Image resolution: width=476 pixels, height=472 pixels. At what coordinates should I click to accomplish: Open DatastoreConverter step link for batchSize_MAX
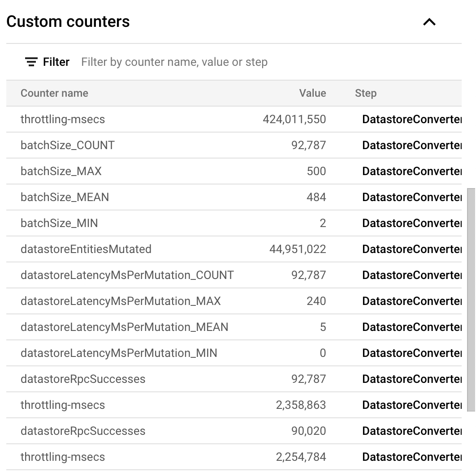click(x=411, y=171)
